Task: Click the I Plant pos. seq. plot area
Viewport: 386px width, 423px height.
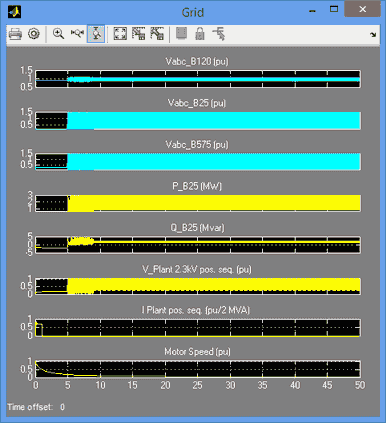Action: [x=198, y=328]
